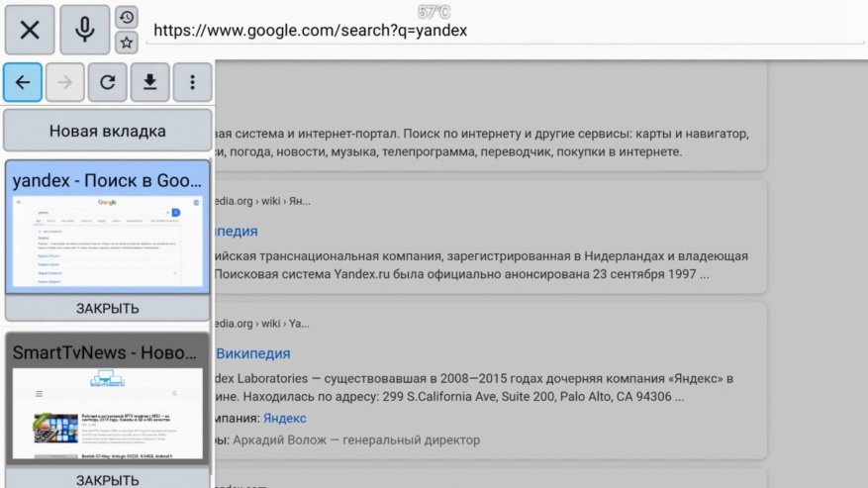Click snippet mentioning карты и навигатор

(482, 143)
